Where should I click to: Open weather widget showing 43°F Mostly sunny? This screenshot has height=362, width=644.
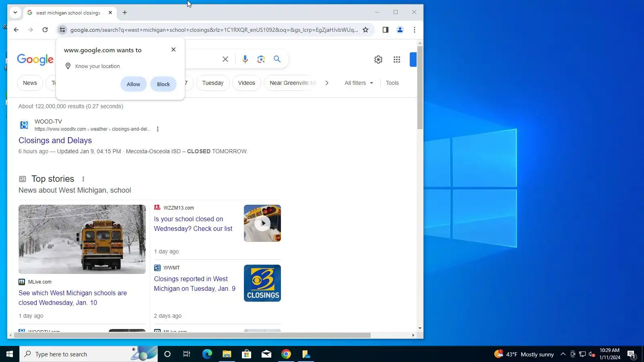(524, 354)
